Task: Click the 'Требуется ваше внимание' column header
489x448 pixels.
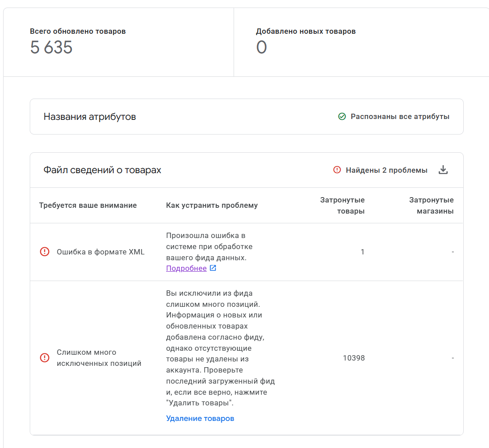Action: (88, 205)
